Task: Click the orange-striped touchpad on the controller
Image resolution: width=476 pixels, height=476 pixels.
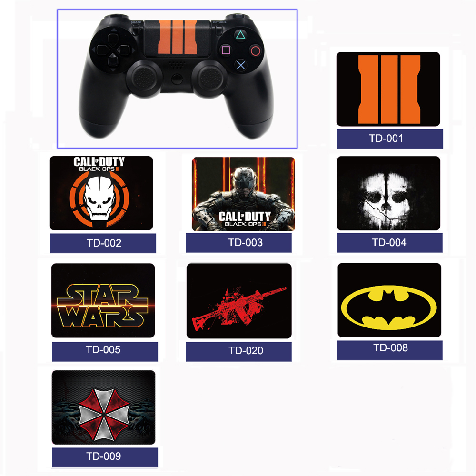Action: coord(177,38)
